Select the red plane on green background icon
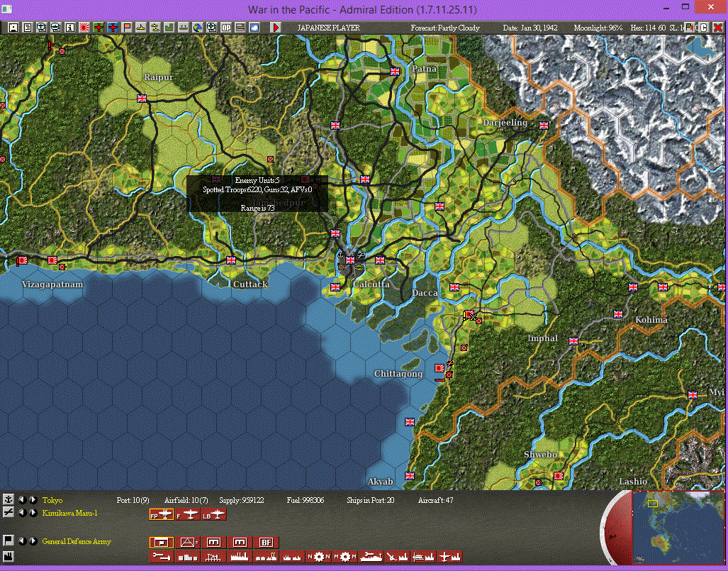The image size is (728, 571). pyautogui.click(x=99, y=28)
